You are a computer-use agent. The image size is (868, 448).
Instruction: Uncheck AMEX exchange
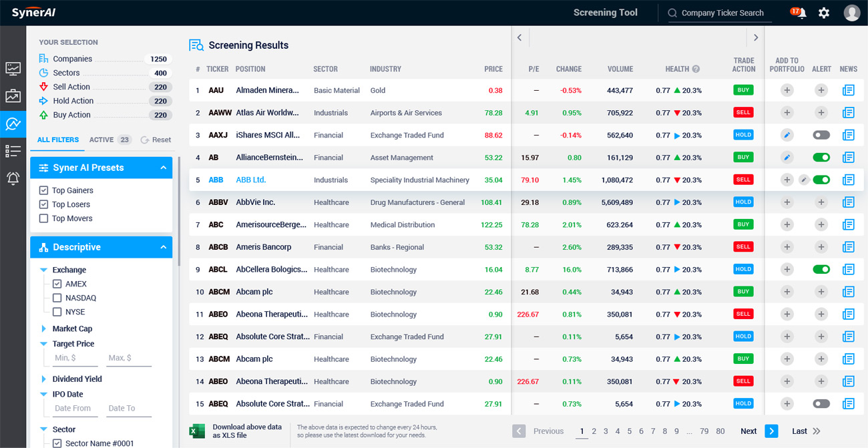pos(57,284)
